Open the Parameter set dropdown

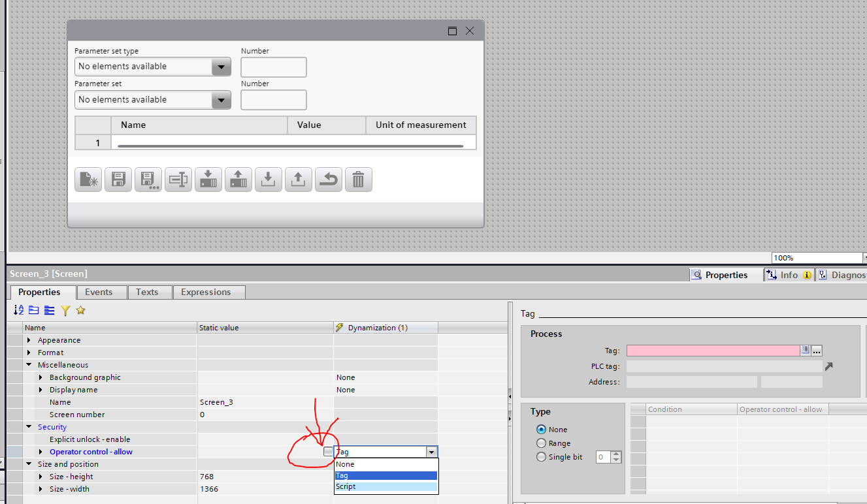(221, 100)
